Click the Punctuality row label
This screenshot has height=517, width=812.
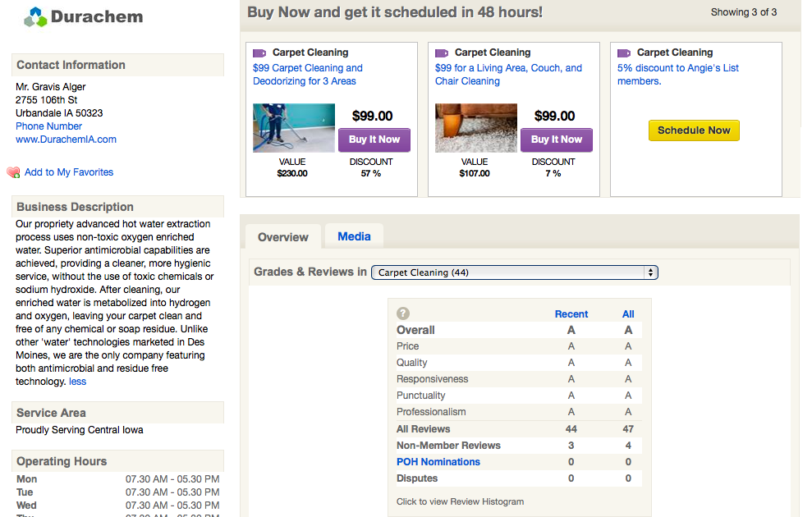tap(420, 396)
